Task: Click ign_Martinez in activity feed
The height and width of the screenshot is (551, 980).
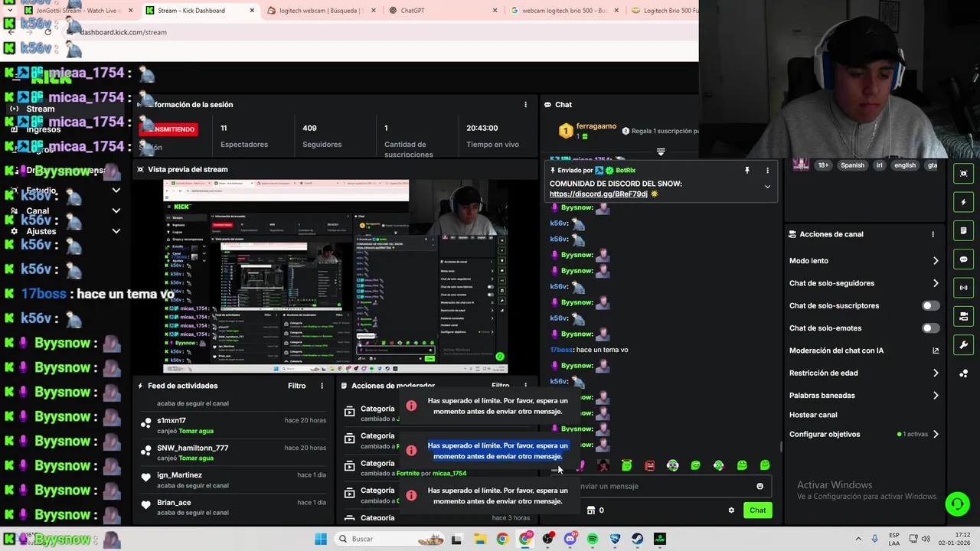Action: [179, 475]
